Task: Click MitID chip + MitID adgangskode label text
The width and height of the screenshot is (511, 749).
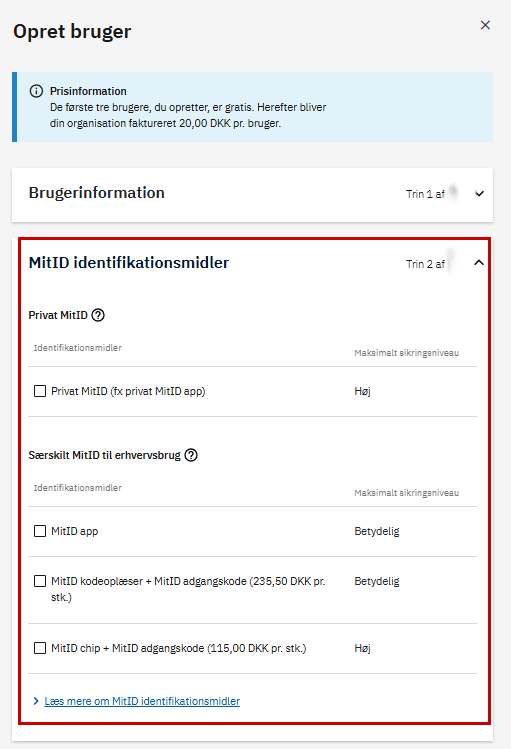Action: click(179, 648)
